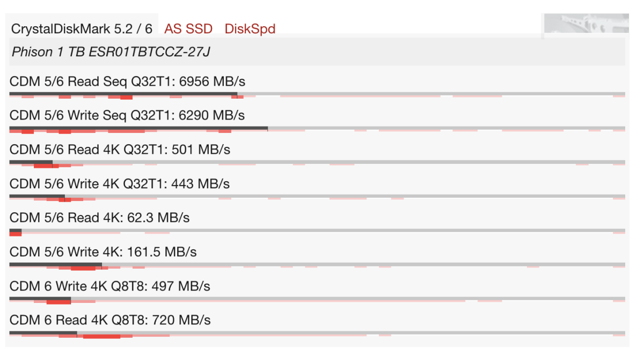Switch to the AS SSD tab

188,28
